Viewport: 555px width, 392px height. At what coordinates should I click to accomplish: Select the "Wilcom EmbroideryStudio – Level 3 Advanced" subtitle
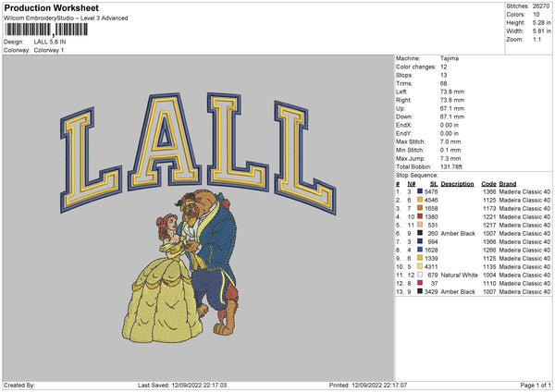(66, 18)
